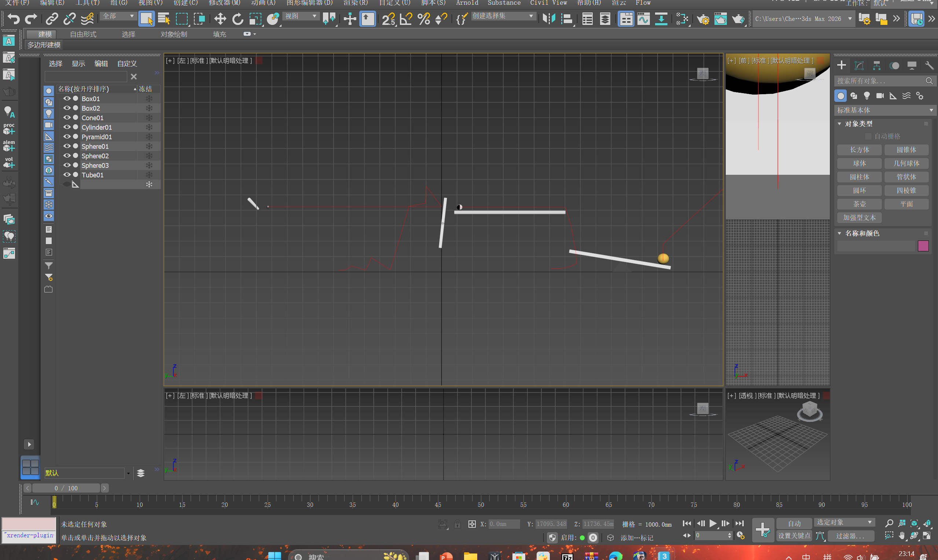Collapse the 名称和颜色 rollout

[x=839, y=233]
